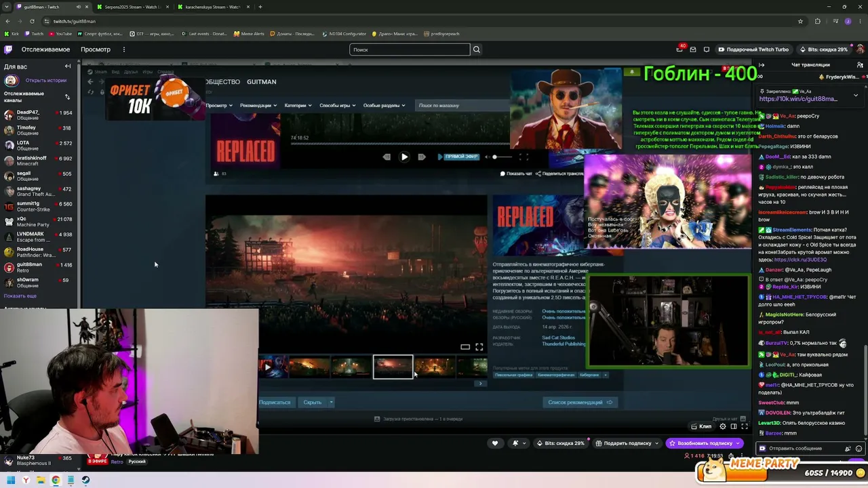Click the search magnifier button
The height and width of the screenshot is (488, 868).
(x=477, y=49)
